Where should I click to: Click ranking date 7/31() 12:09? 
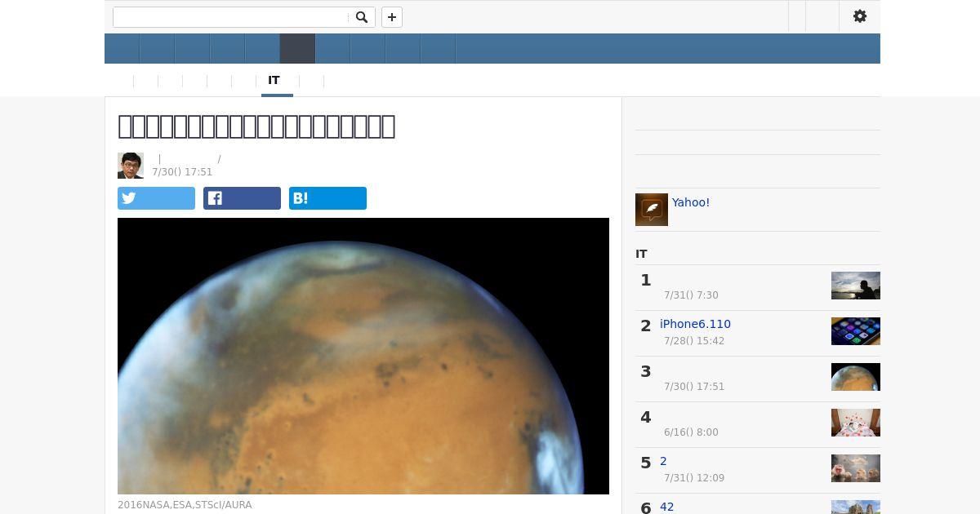click(694, 478)
